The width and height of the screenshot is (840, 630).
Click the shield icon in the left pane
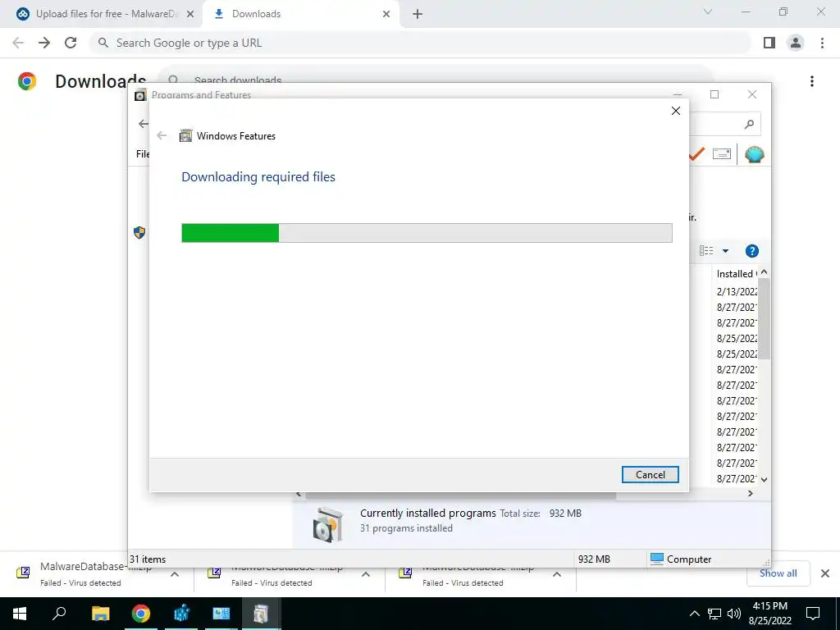pos(139,232)
